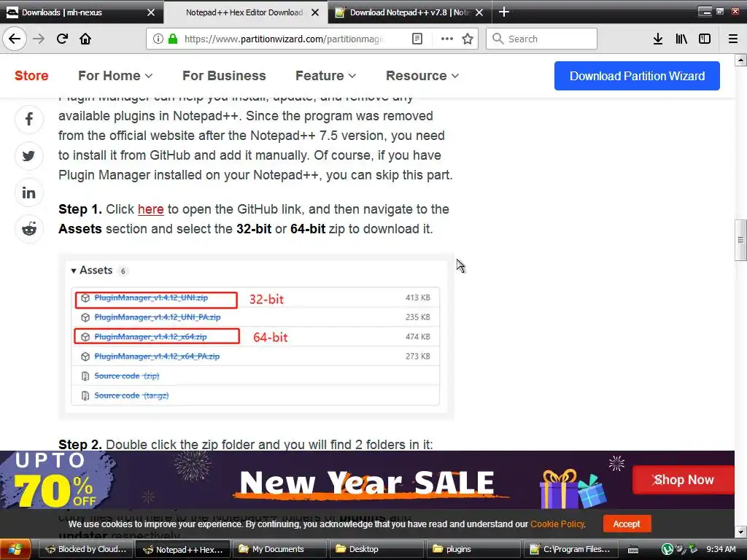
Task: Click the green padlock security icon
Action: pyautogui.click(x=173, y=39)
